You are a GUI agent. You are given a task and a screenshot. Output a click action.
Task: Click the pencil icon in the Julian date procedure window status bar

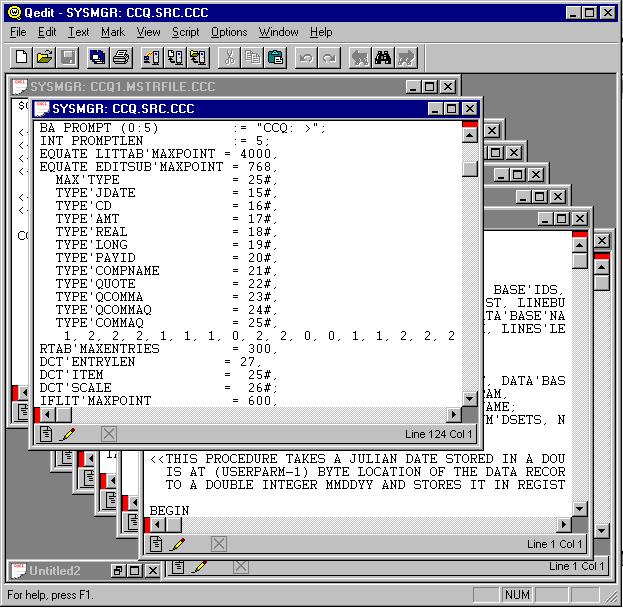(177, 544)
